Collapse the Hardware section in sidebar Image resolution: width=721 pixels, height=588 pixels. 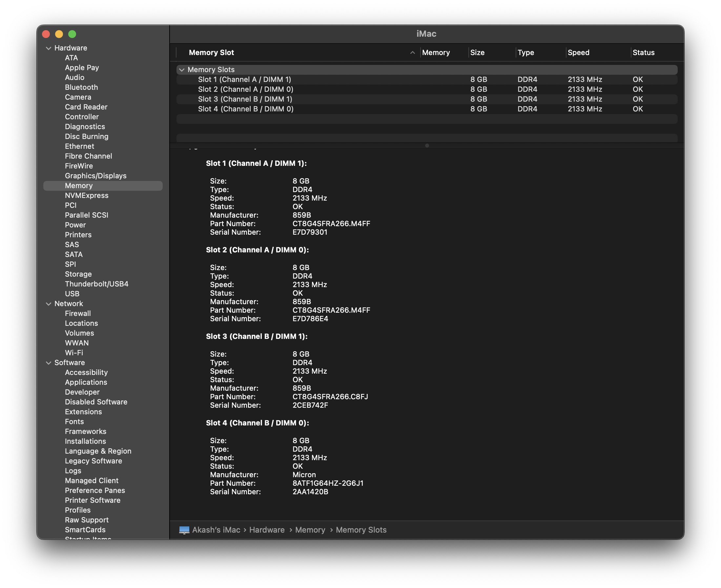(48, 48)
